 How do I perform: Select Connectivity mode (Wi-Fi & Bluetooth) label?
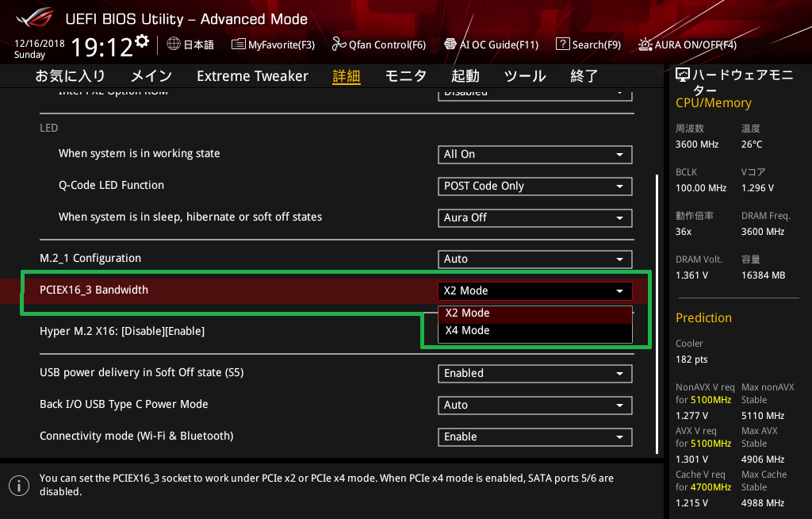(x=136, y=436)
